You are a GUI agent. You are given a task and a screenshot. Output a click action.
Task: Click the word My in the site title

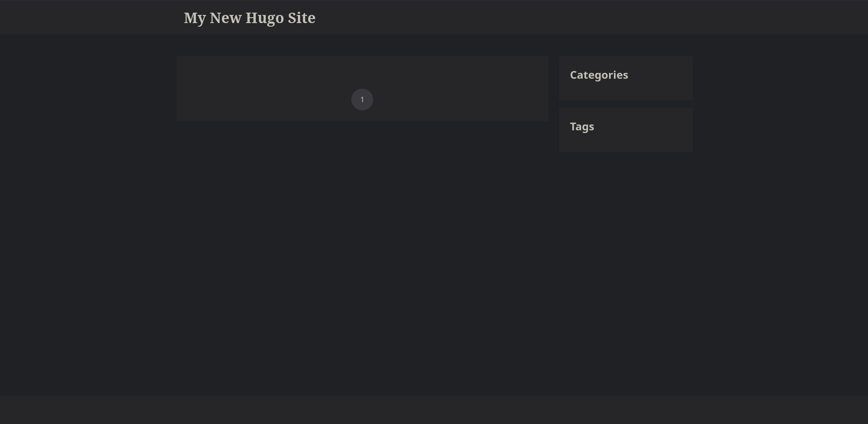[x=195, y=18]
